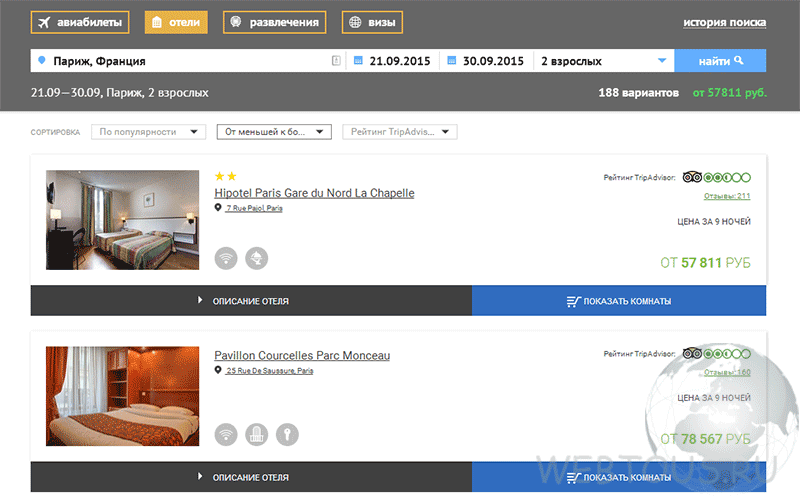The height and width of the screenshot is (499, 800).
Task: Click the location pin icon in destination field
Action: (x=42, y=60)
